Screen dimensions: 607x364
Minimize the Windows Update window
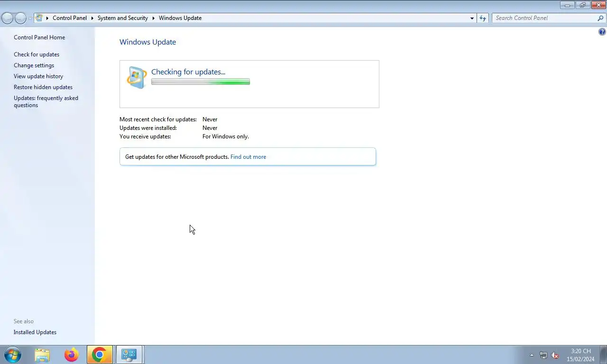click(567, 5)
